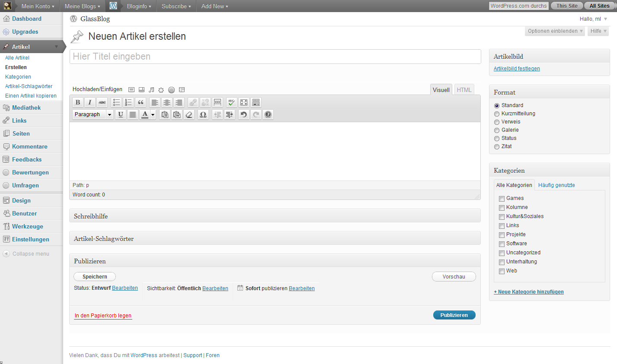Click the post title input field
This screenshot has width=617, height=364.
point(275,57)
